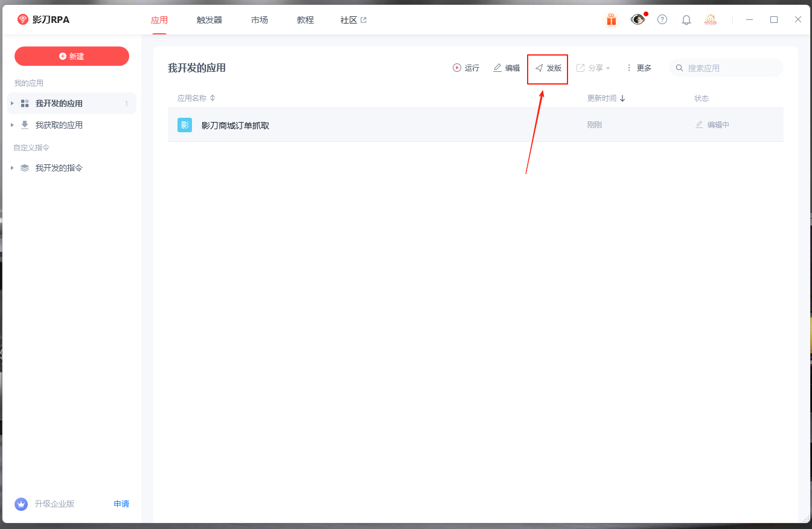The width and height of the screenshot is (812, 529).
Task: Switch to the 应用 tab
Action: (159, 20)
